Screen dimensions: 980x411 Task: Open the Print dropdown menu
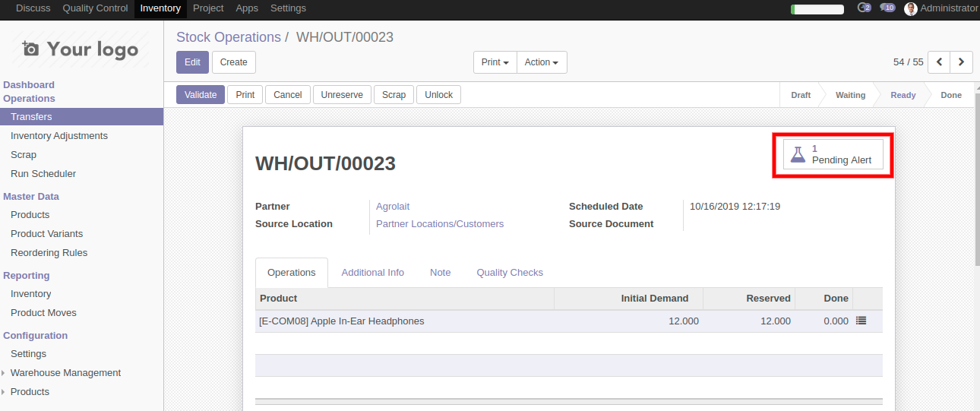pos(495,62)
